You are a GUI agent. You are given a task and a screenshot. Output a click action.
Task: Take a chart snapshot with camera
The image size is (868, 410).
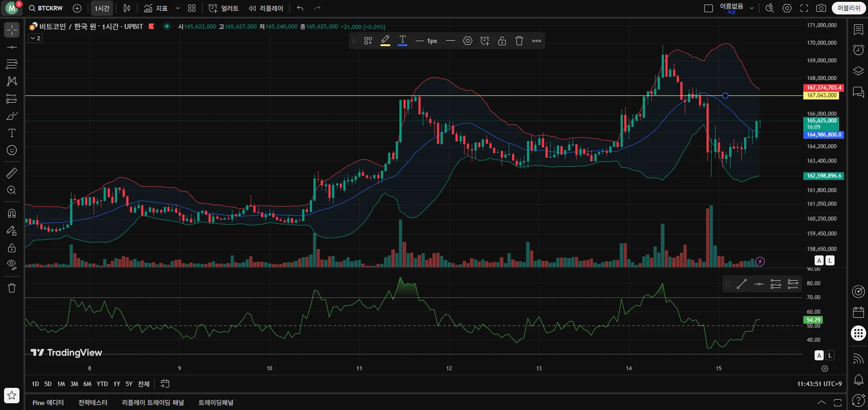[821, 8]
